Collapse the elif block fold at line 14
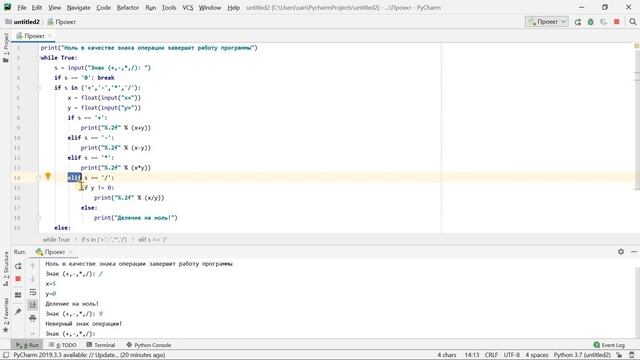This screenshot has height=360, width=640. (x=38, y=178)
